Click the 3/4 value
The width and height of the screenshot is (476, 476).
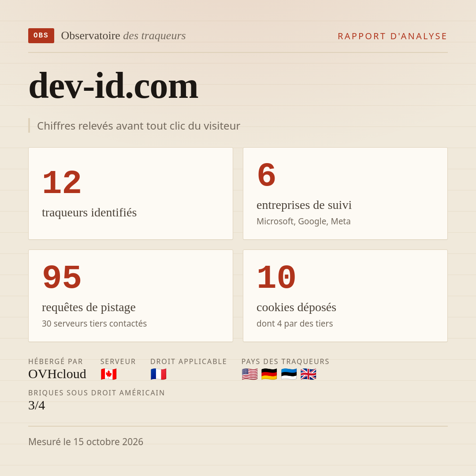[37, 405]
